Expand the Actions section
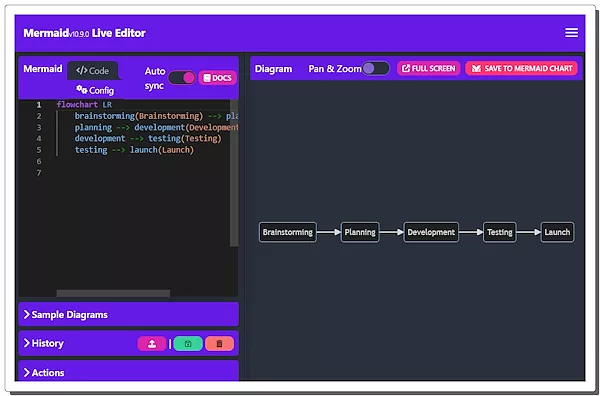The height and width of the screenshot is (396, 600). coord(129,371)
